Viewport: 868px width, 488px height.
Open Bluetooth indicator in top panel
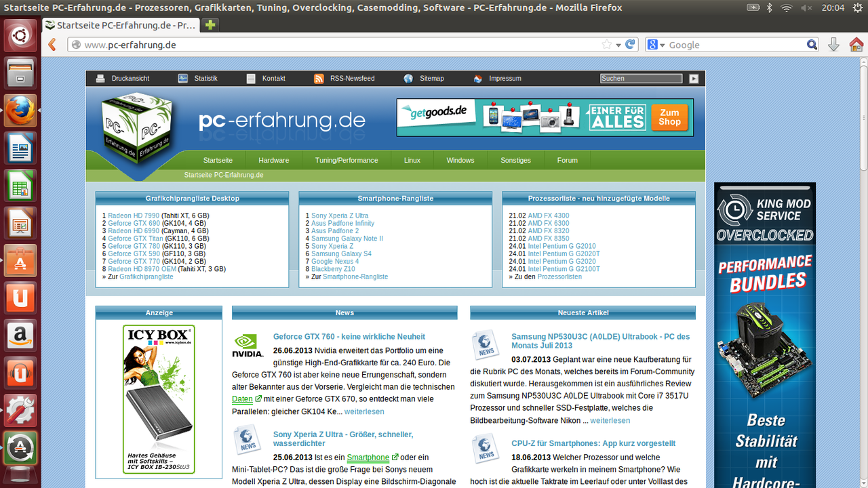click(x=769, y=8)
